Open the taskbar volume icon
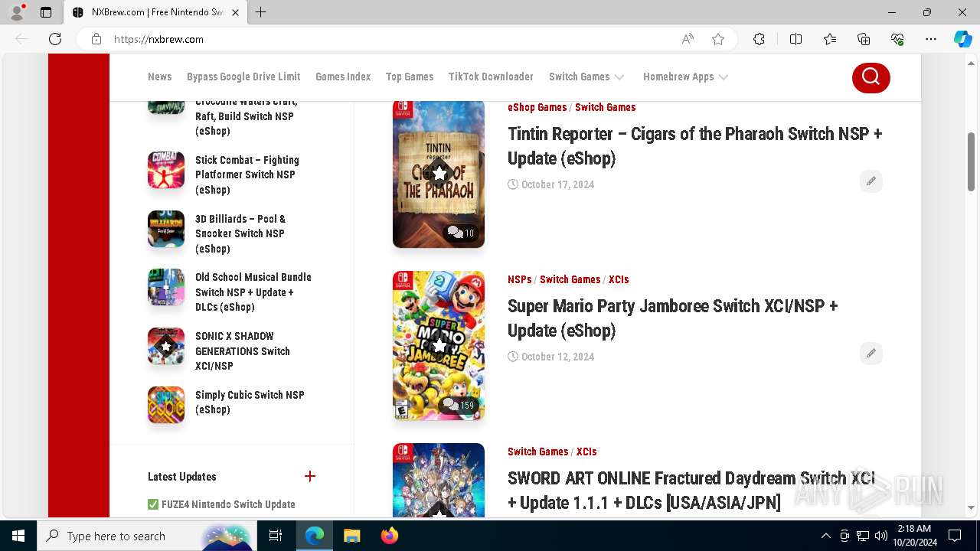The height and width of the screenshot is (551, 980). point(881,536)
